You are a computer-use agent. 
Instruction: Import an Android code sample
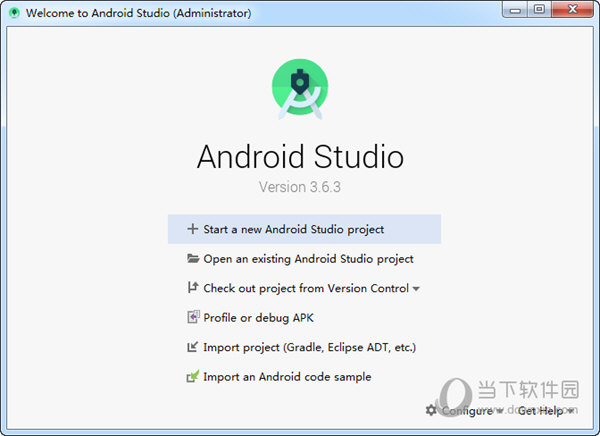[287, 377]
